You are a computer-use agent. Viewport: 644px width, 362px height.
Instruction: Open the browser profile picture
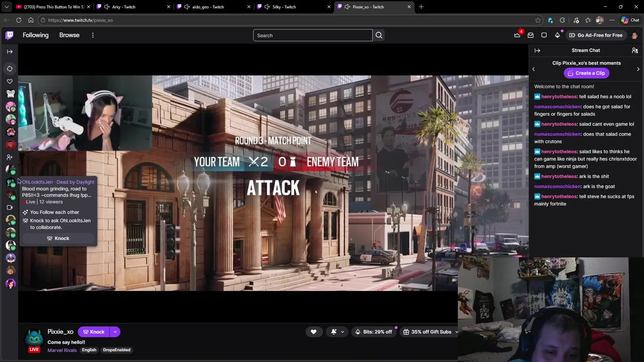coord(599,20)
